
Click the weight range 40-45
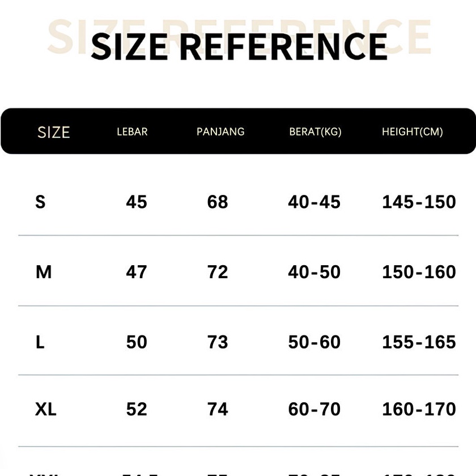click(314, 202)
